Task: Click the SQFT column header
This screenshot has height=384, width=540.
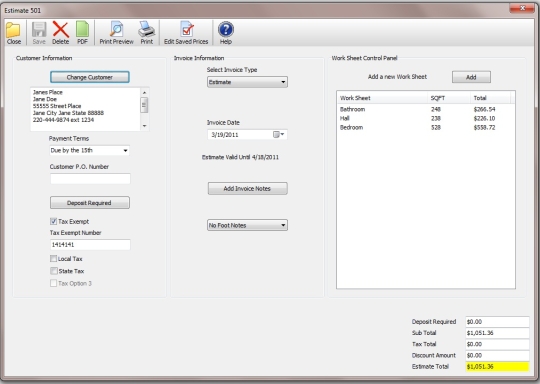Action: click(x=449, y=98)
